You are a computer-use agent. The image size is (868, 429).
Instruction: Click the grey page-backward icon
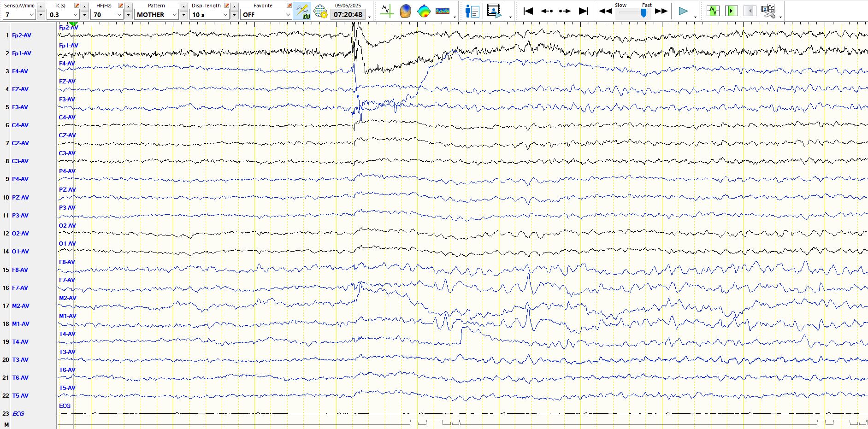(750, 11)
